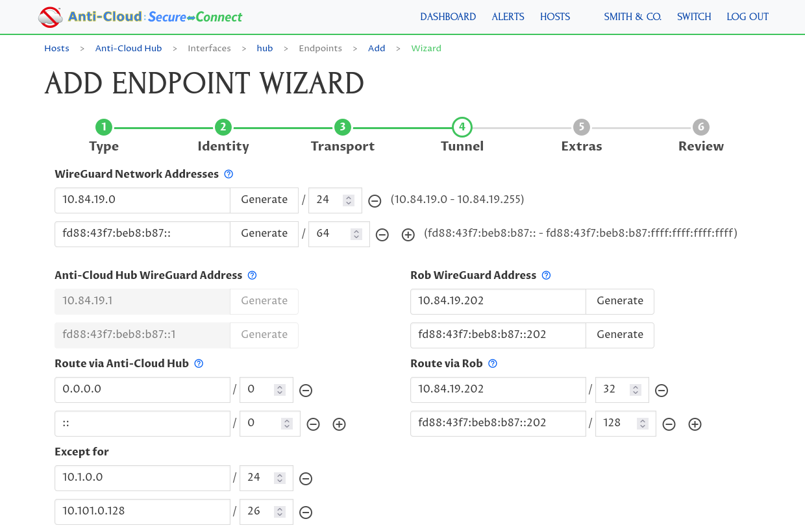Edit the 0.0.0.0 route field
Screen dimensions: 805x532
[143, 389]
